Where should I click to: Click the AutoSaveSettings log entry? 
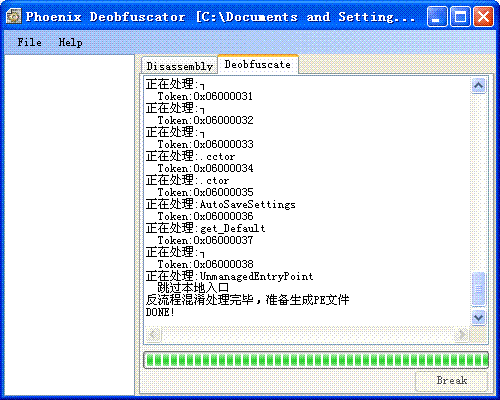click(x=221, y=204)
